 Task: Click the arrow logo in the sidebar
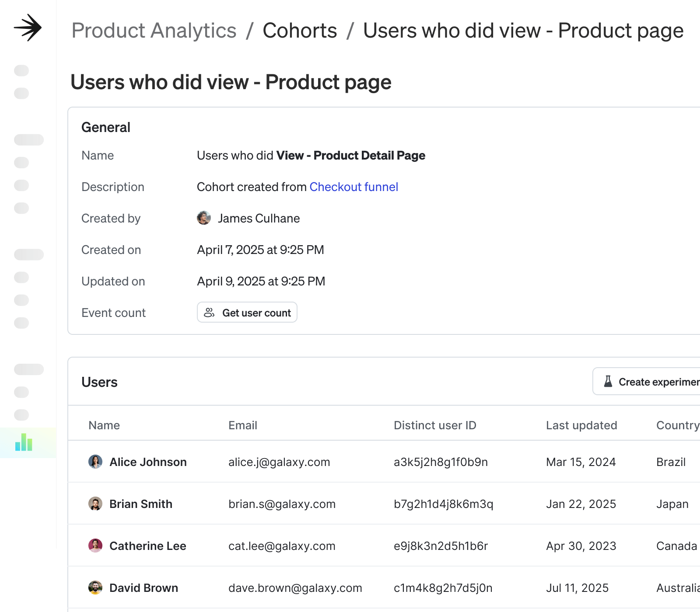pyautogui.click(x=28, y=28)
